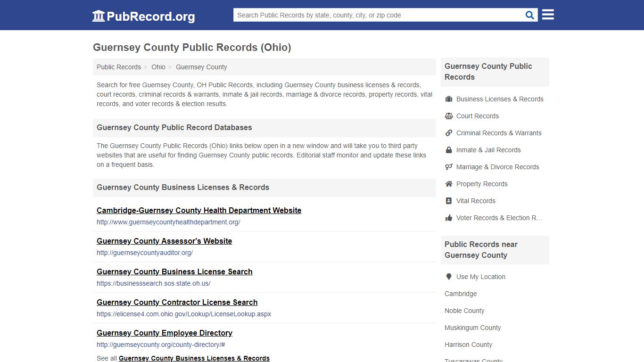Screen dimensions: 644x362
Task: Click Use My Location
Action: (481, 277)
